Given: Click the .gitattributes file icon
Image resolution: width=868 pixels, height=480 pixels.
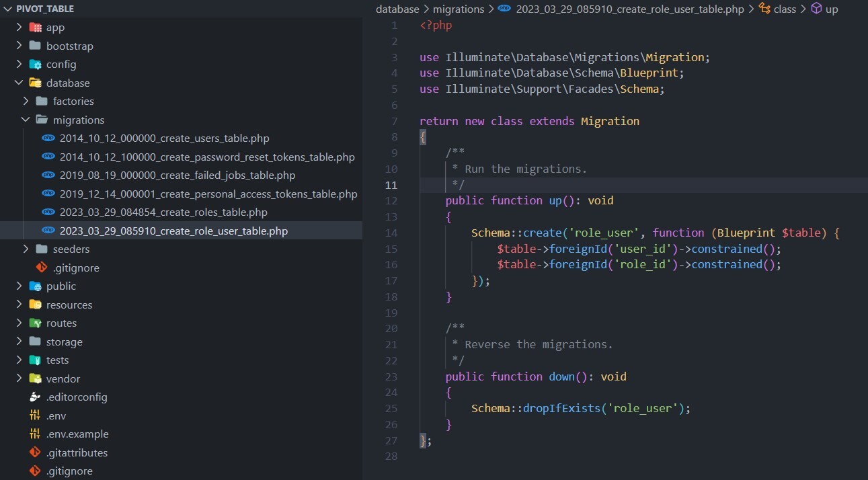Looking at the screenshot, I should pos(35,452).
